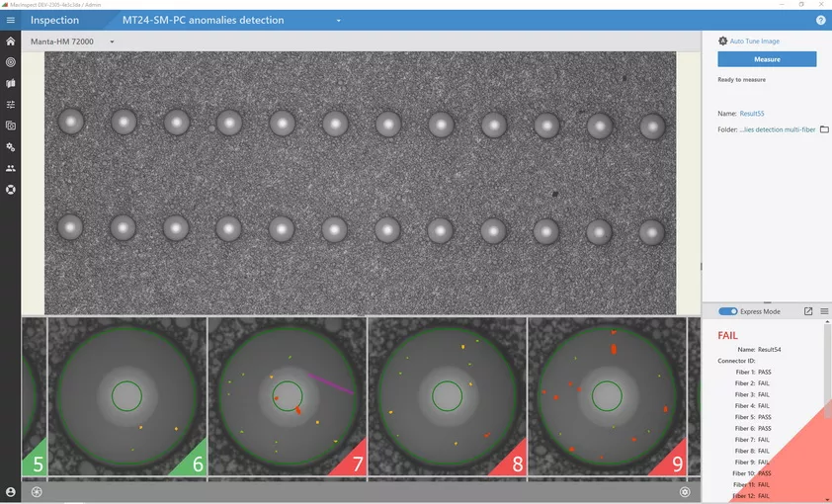The image size is (832, 504).
Task: Pop out the results panel in new window
Action: [808, 311]
